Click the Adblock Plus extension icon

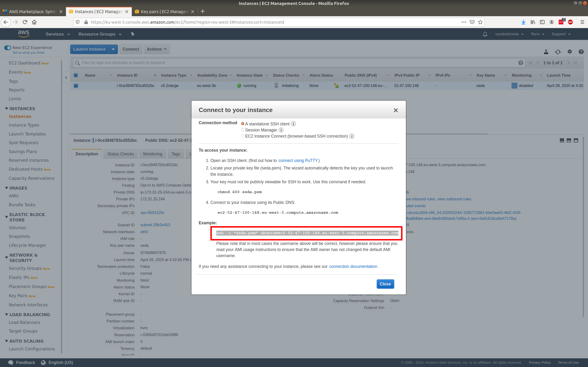(570, 22)
